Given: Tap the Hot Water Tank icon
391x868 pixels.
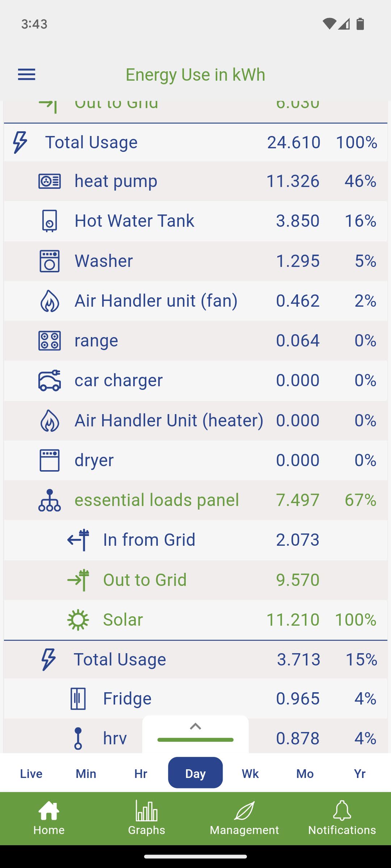Looking at the screenshot, I should pyautogui.click(x=50, y=221).
